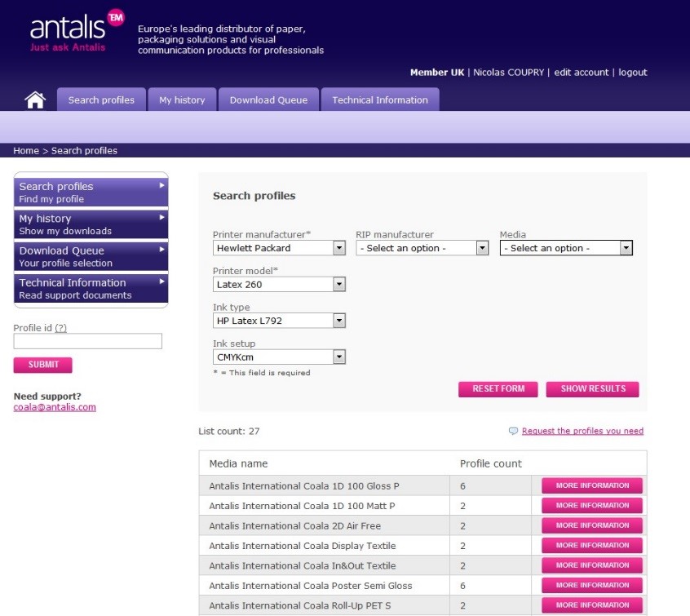Viewport: 690px width, 616px height.
Task: Click the Nicolas COUPRY user name
Action: (509, 73)
